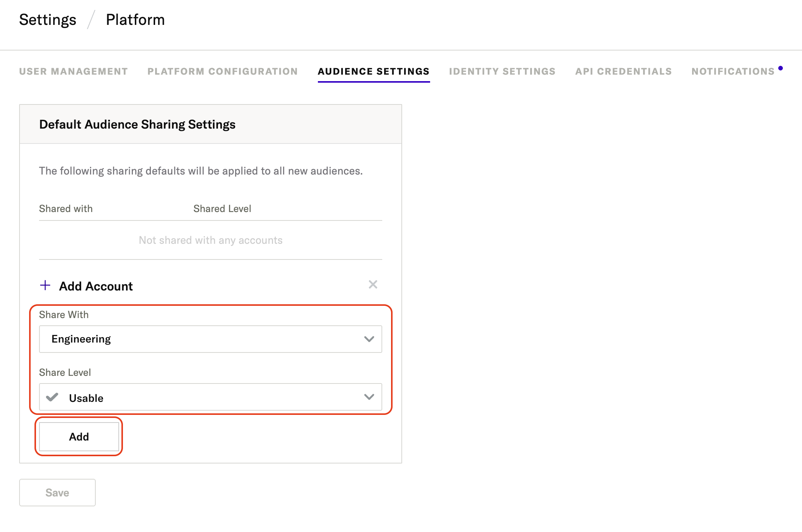
Task: Click the Settings breadcrumb link
Action: 48,20
